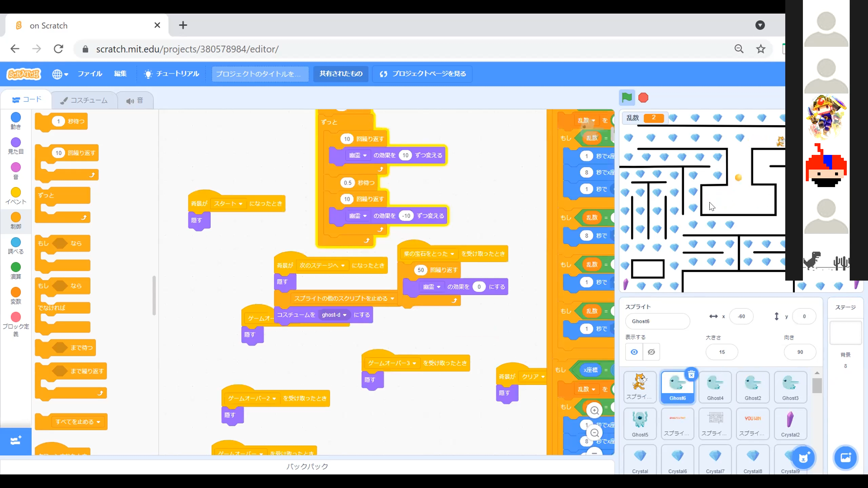Click プロジェクトページを見る button
The image size is (868, 488).
coord(422,74)
